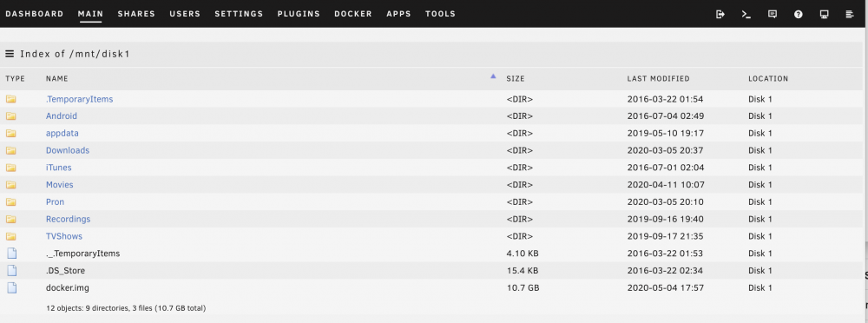Viewport: 868px width, 323px height.
Task: Click the logout icon in top bar
Action: pos(720,15)
